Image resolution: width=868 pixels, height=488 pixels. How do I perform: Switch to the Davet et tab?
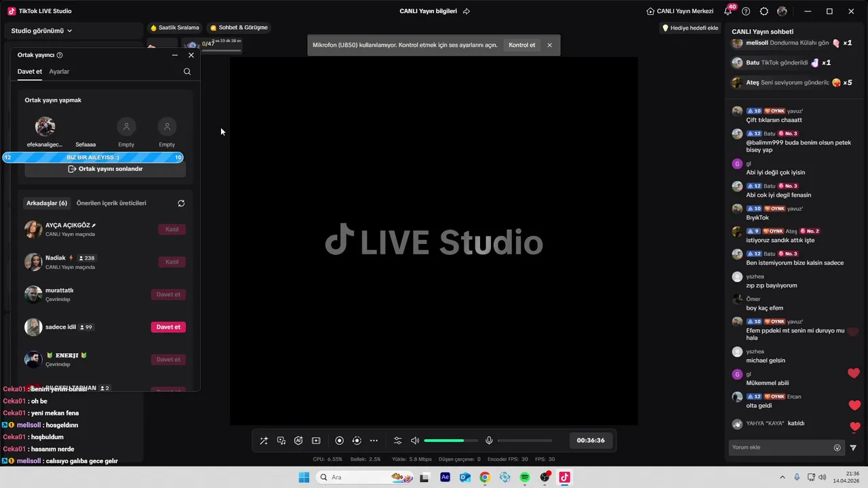(30, 71)
